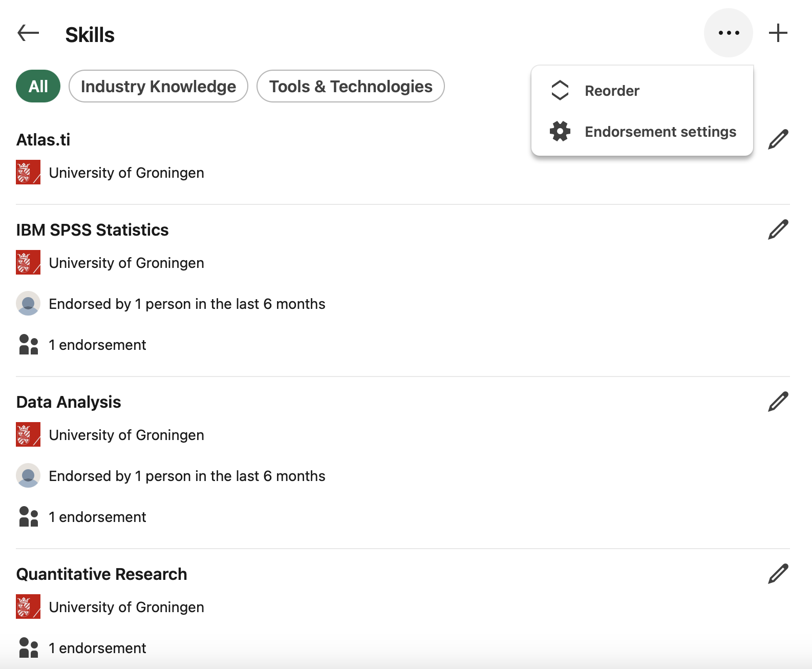Image resolution: width=812 pixels, height=669 pixels.
Task: Filter skills by Tools & Technologies
Action: (351, 86)
